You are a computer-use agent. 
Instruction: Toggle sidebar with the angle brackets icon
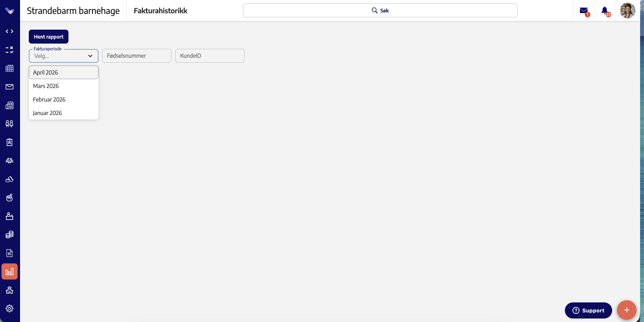coord(10,31)
